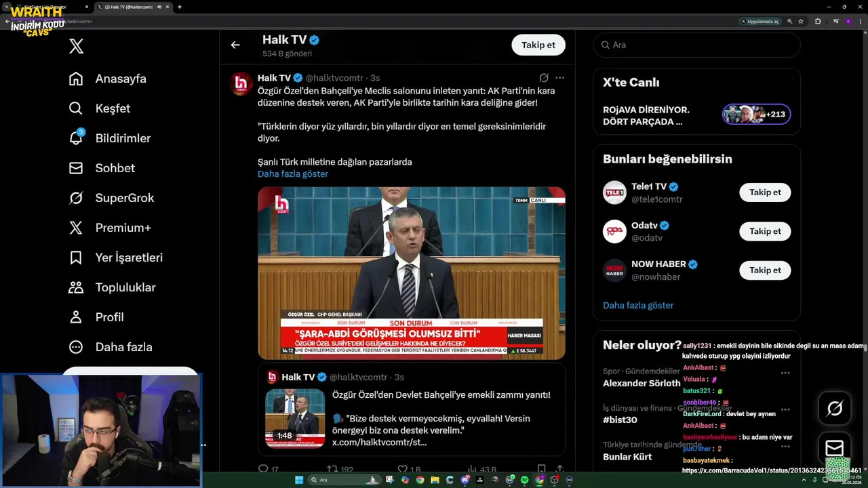Viewport: 868px width, 488px height.
Task: Open x.com/halktvcomtr/st... link in quoted tweet
Action: 379,443
